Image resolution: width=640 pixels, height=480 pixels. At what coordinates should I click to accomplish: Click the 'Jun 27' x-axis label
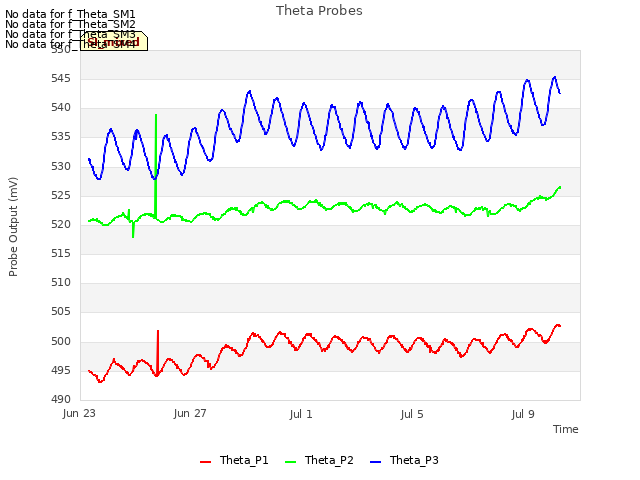(x=190, y=413)
